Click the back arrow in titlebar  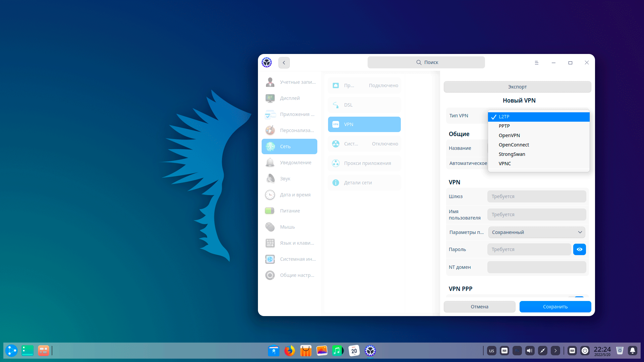click(x=284, y=63)
